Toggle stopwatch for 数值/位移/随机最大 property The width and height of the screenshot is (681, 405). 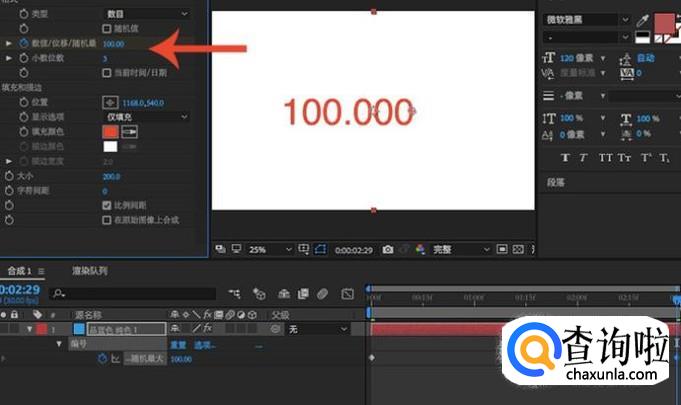[x=23, y=44]
